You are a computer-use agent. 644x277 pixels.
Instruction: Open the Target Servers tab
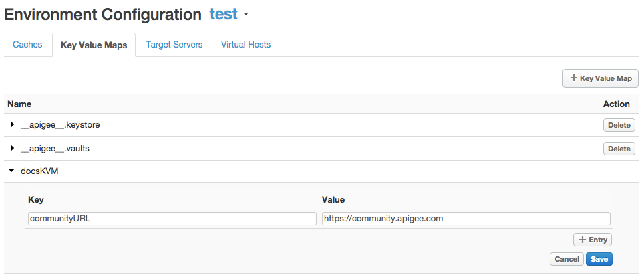174,45
